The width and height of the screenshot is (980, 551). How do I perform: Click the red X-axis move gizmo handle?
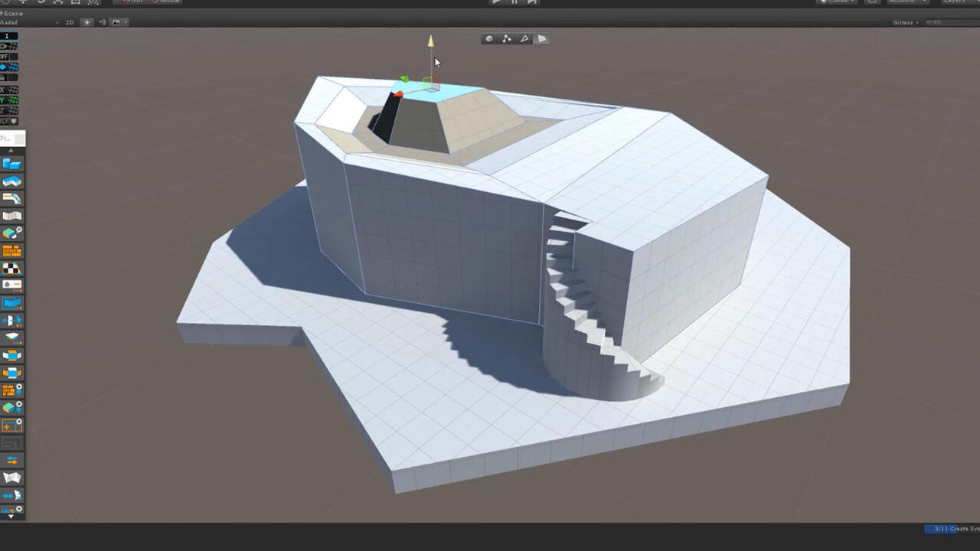pyautogui.click(x=397, y=94)
